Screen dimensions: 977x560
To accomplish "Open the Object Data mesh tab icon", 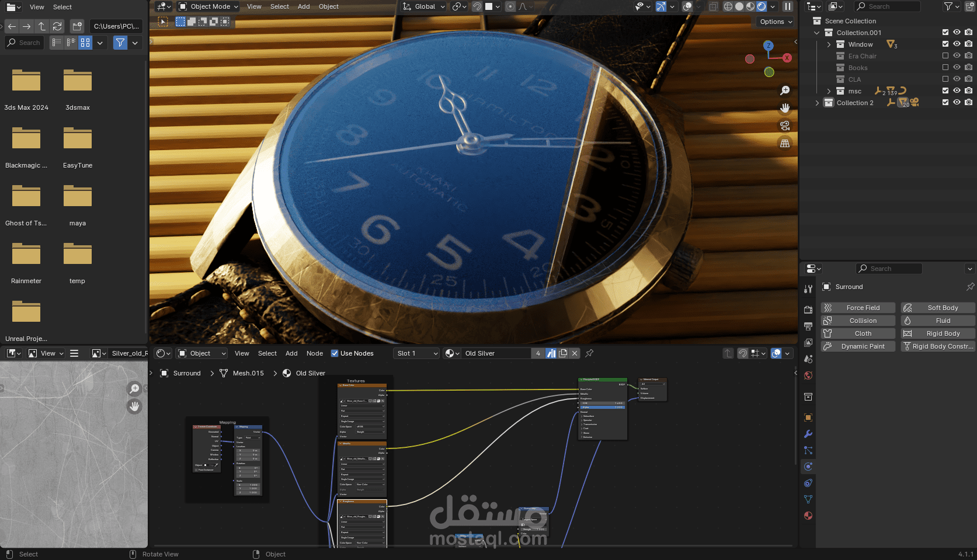I will pyautogui.click(x=808, y=499).
